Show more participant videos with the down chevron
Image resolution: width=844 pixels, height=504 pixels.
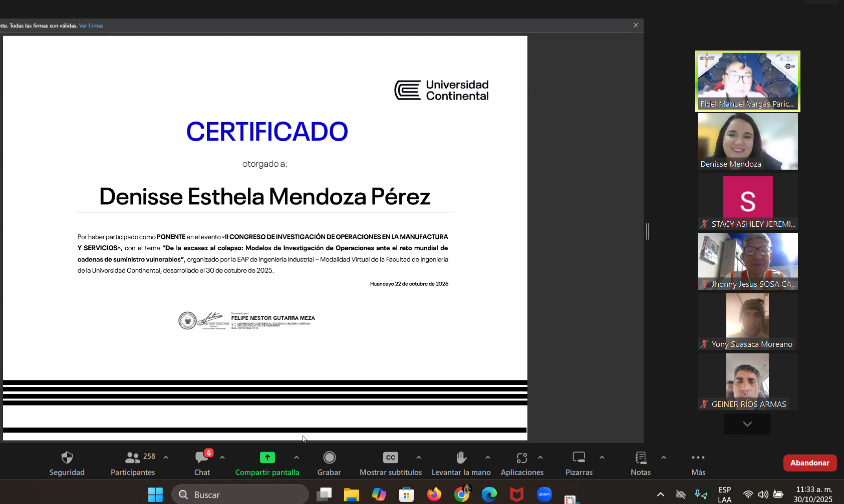(x=747, y=424)
